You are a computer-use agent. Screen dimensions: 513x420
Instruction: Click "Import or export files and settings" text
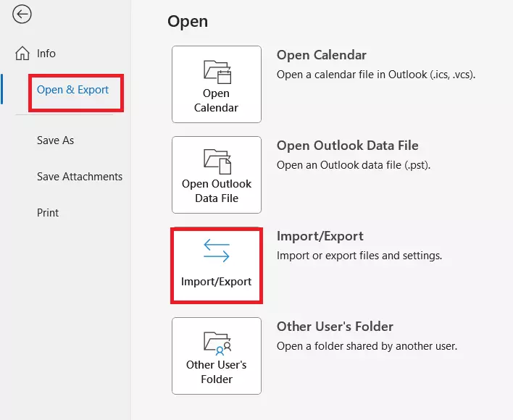click(x=359, y=256)
